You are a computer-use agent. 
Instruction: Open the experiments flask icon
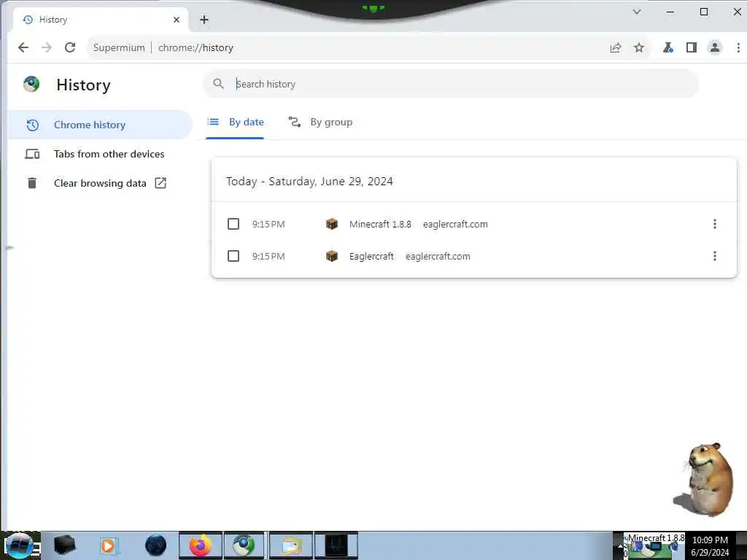(668, 47)
